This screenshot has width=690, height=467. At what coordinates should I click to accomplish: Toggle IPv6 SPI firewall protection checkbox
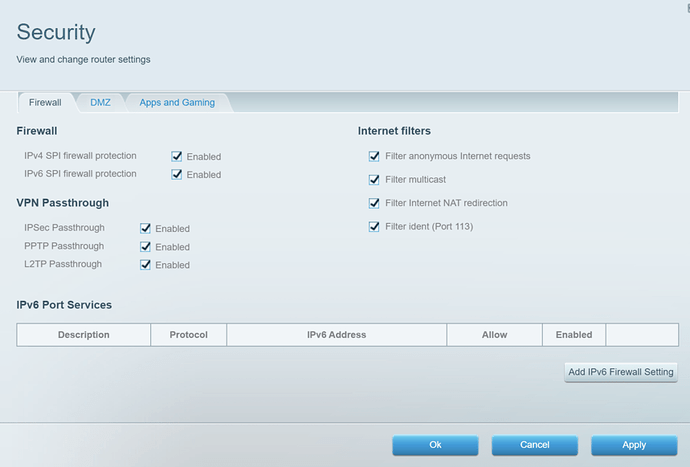(x=176, y=174)
